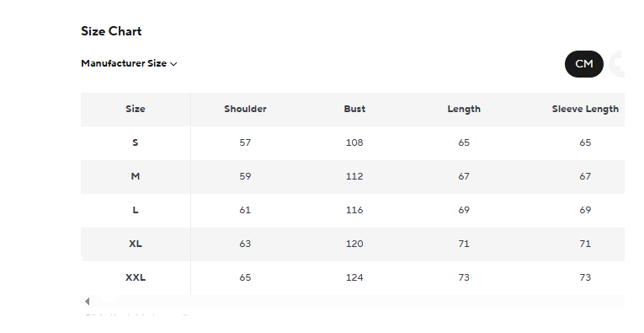Image resolution: width=644 pixels, height=333 pixels.
Task: Select the XL size row label
Action: pyautogui.click(x=136, y=244)
